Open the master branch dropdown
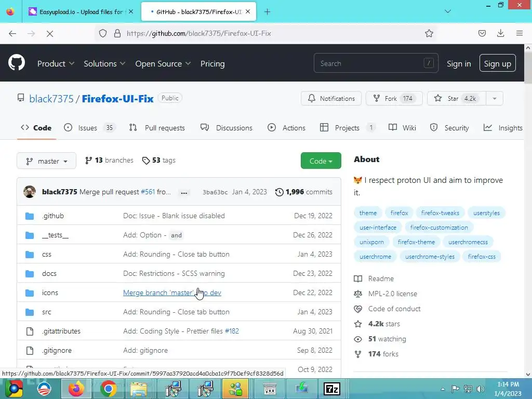The image size is (532, 399). pos(46,161)
